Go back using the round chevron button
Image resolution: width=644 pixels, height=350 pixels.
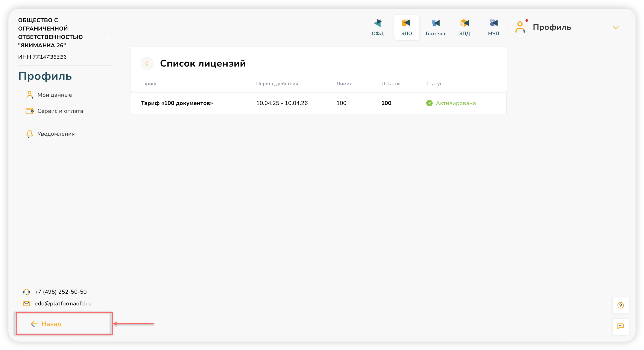click(147, 64)
